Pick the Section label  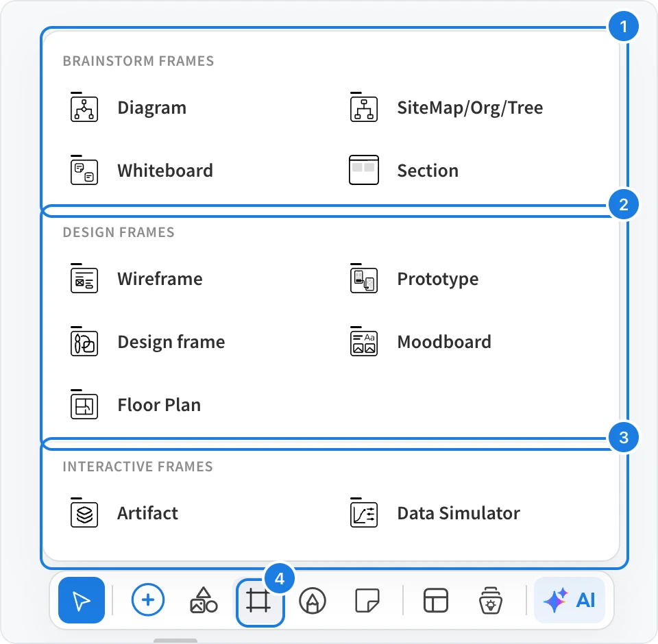[x=428, y=171]
